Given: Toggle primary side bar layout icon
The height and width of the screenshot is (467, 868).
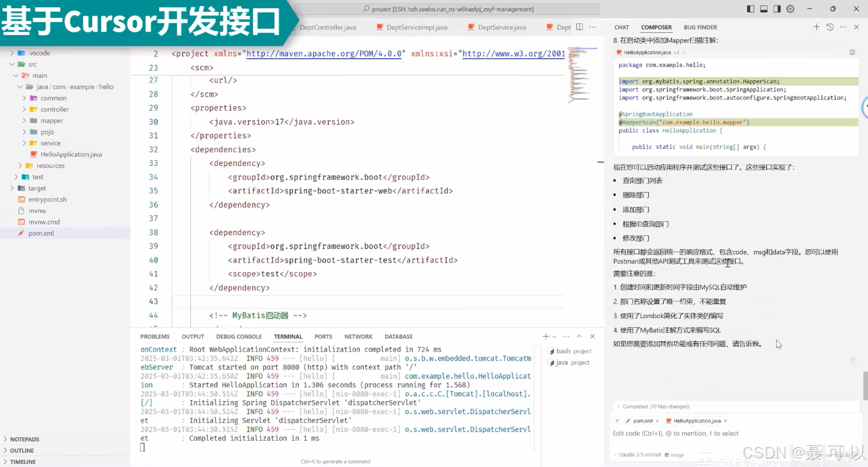Looking at the screenshot, I should [750, 9].
